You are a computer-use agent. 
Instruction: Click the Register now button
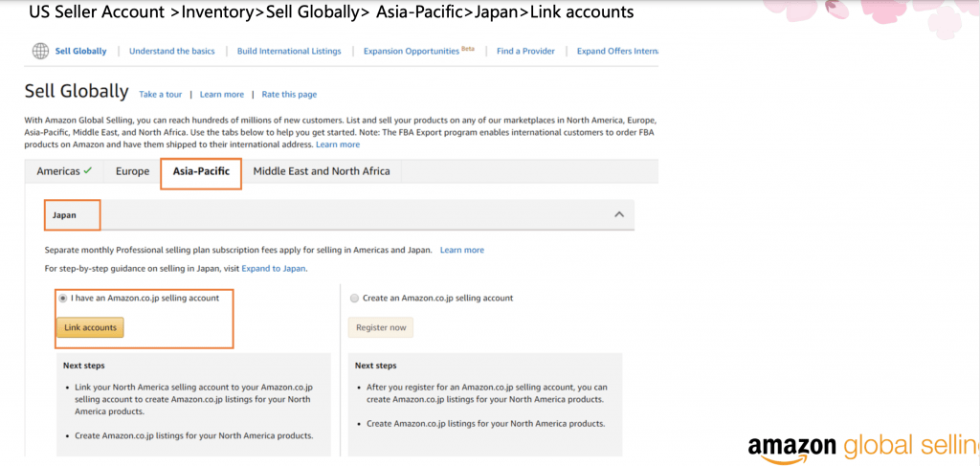[x=381, y=327]
